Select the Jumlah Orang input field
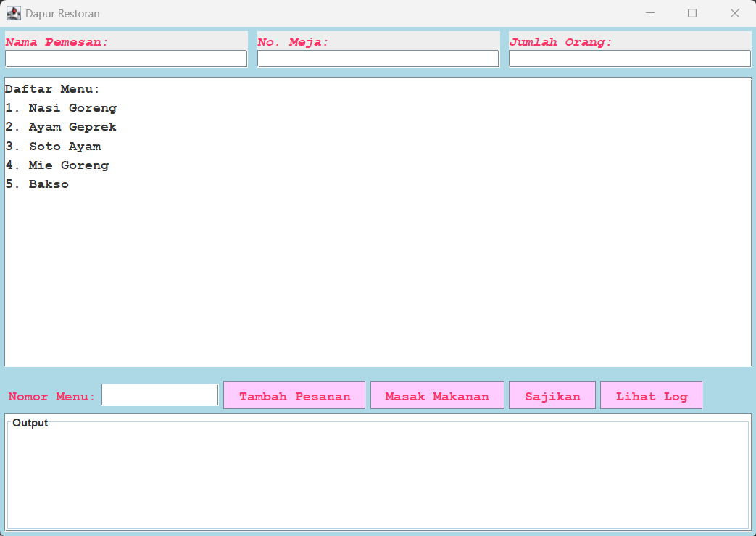Screen dimensions: 756x536 [x=629, y=59]
